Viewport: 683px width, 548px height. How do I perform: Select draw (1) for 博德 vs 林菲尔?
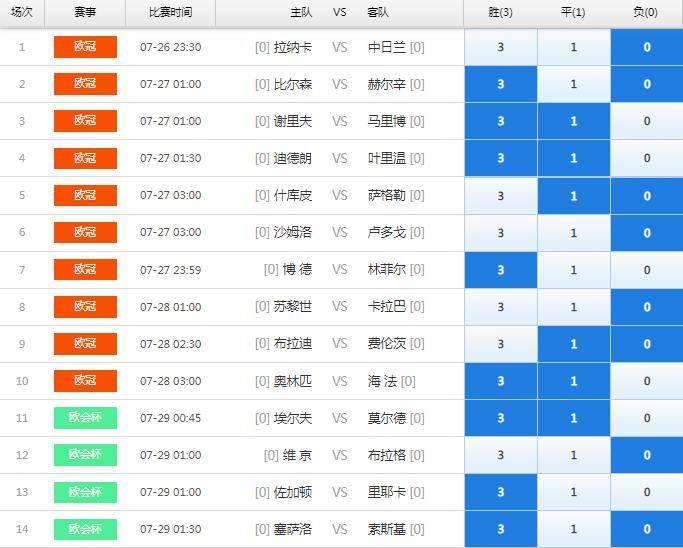pos(574,270)
